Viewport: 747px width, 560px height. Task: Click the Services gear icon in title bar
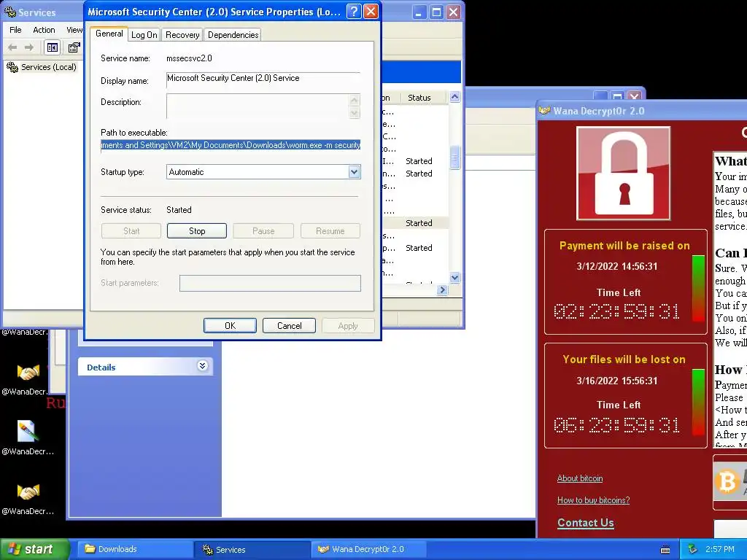(x=10, y=12)
